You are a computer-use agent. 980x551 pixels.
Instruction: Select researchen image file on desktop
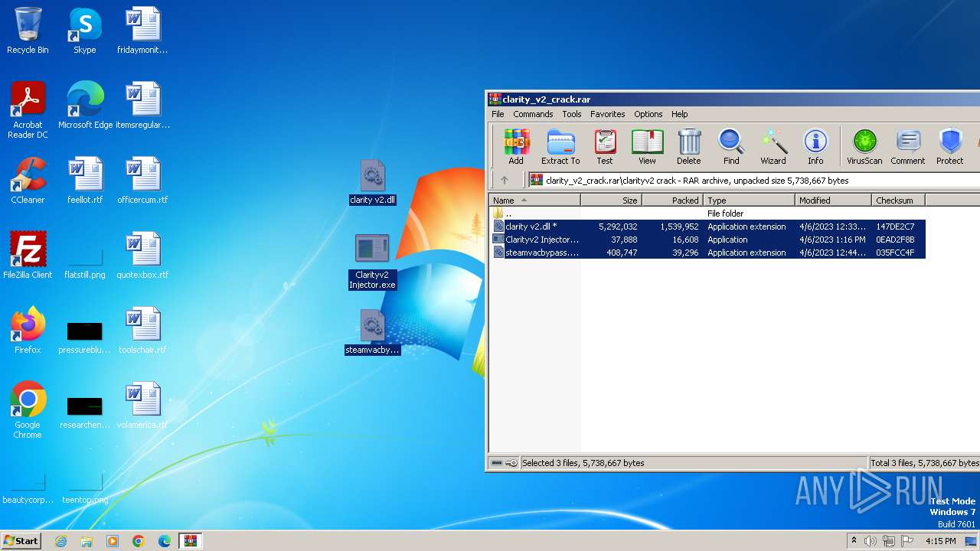tap(85, 412)
